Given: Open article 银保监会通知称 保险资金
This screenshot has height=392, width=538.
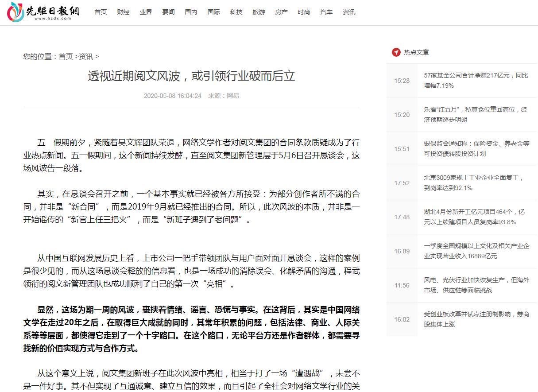Looking at the screenshot, I should tap(476, 149).
